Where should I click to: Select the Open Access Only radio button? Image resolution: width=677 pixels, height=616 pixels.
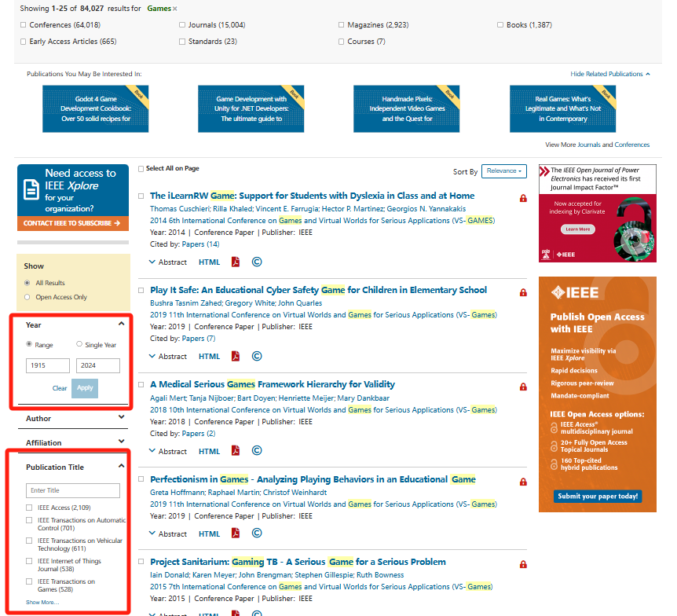(x=27, y=297)
